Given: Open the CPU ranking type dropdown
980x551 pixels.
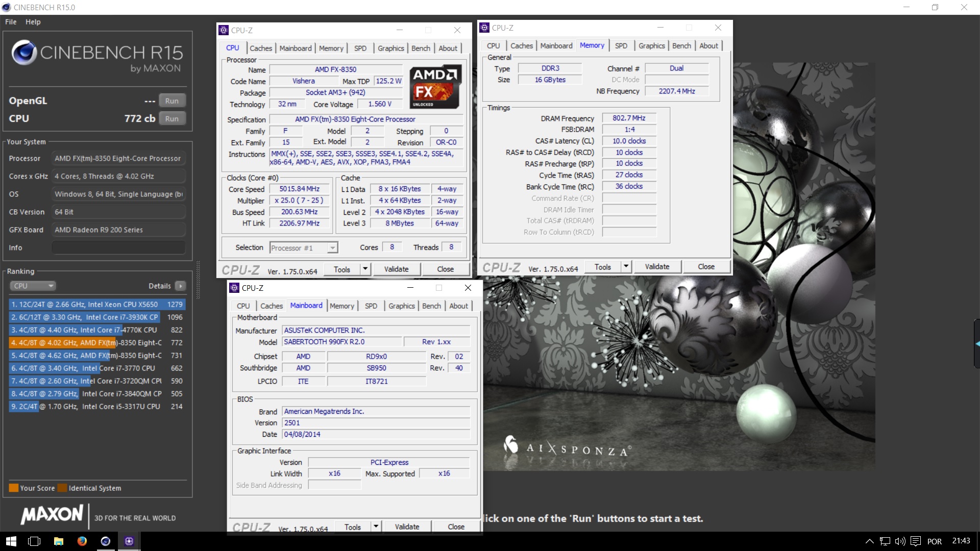Looking at the screenshot, I should [32, 286].
